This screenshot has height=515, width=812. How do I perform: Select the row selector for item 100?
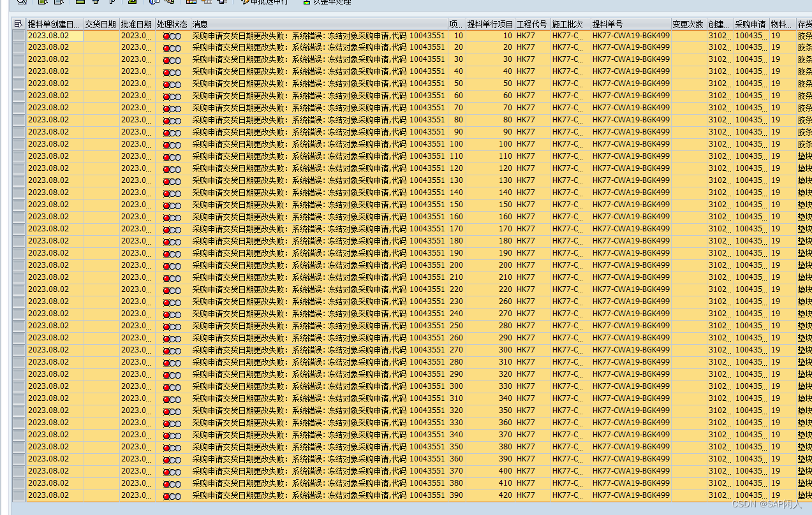point(18,144)
